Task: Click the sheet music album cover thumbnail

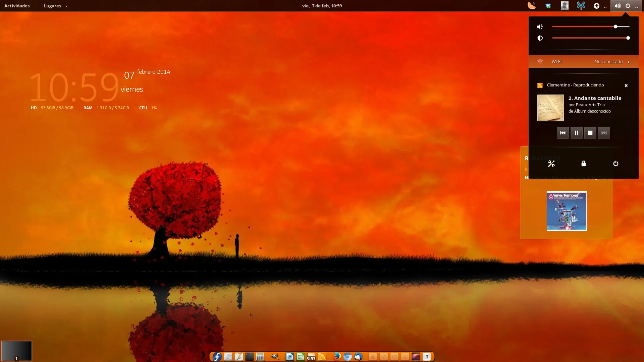Action: pos(551,108)
